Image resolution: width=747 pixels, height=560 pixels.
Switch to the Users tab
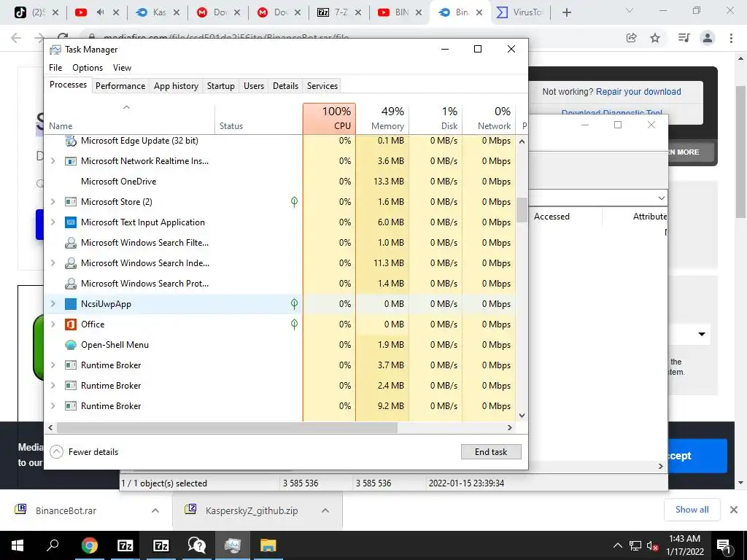tap(253, 86)
